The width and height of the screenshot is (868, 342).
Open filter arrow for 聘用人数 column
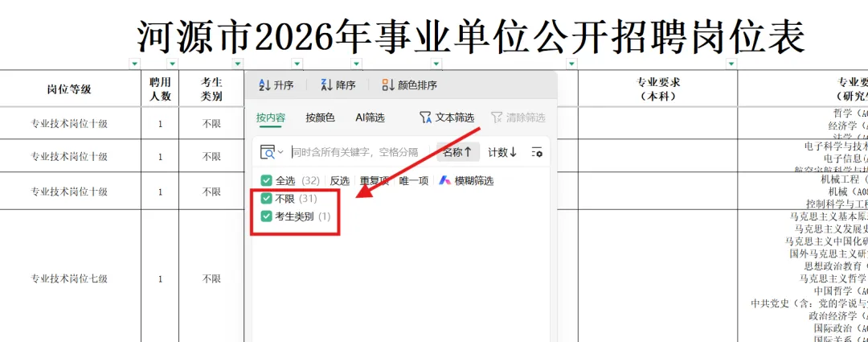pos(173,64)
